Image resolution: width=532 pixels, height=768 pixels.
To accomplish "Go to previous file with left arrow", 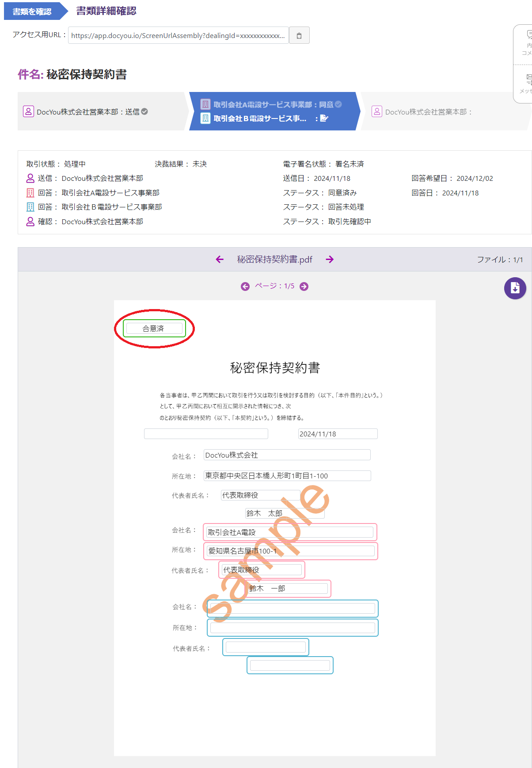I will 220,260.
